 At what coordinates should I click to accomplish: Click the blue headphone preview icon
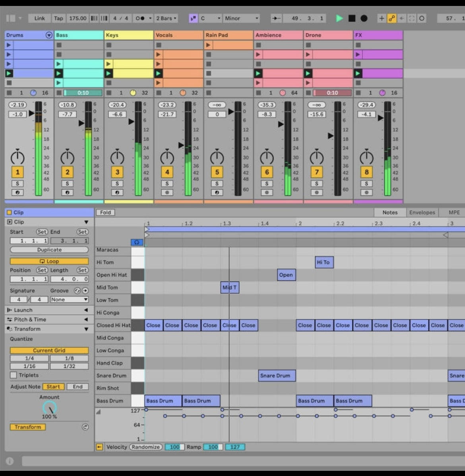point(137,242)
